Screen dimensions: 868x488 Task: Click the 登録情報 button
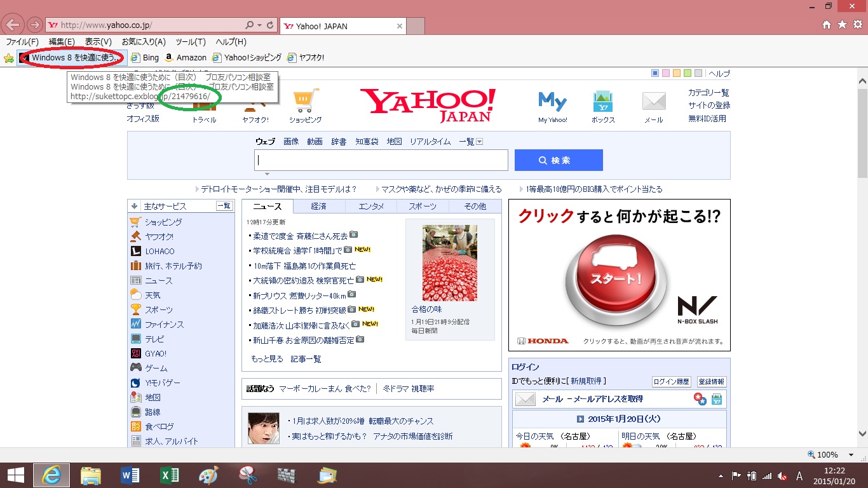[x=712, y=382]
